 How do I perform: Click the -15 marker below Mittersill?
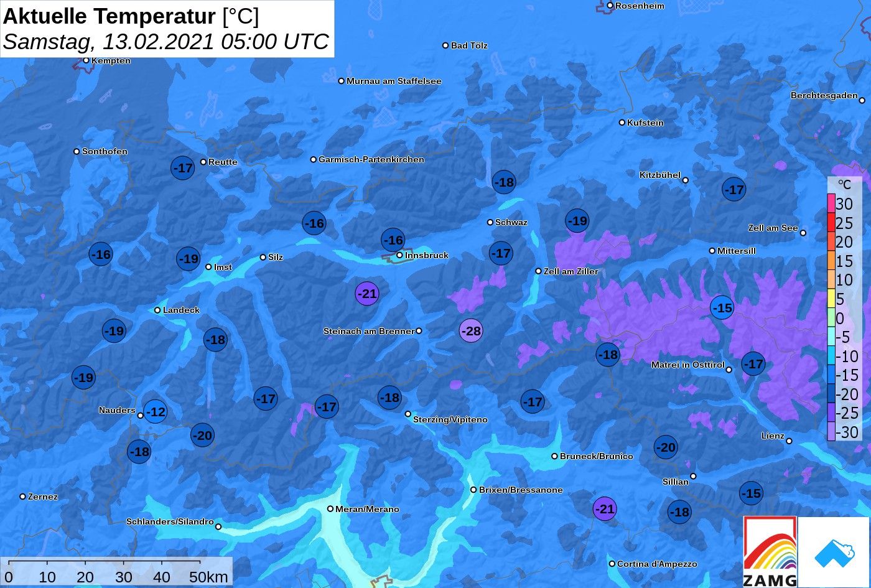pos(722,307)
